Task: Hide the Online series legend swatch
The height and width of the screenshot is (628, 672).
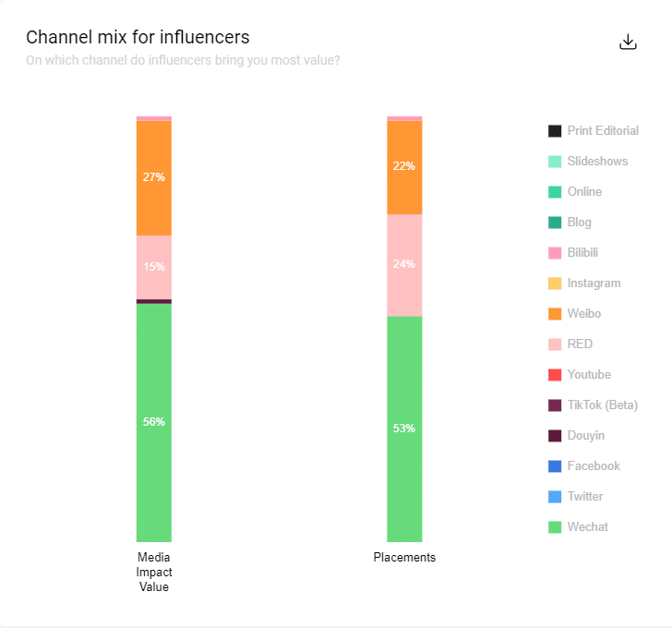Action: click(x=555, y=192)
